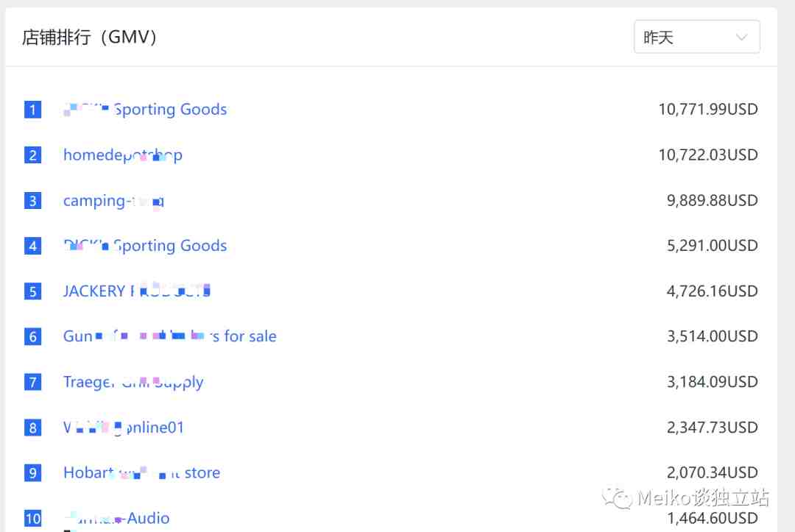Click rank 2 badge icon
795x532 pixels.
(32, 155)
